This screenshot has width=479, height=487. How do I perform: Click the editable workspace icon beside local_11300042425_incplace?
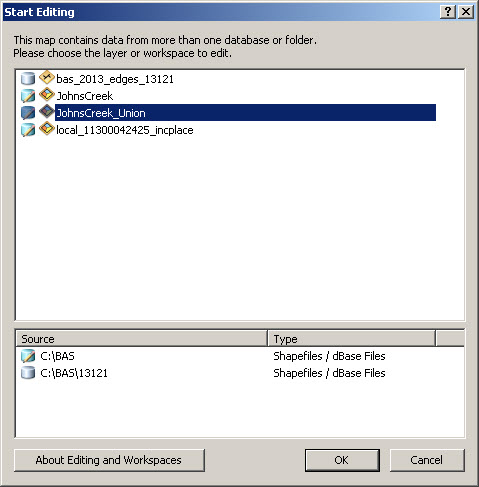[x=28, y=130]
